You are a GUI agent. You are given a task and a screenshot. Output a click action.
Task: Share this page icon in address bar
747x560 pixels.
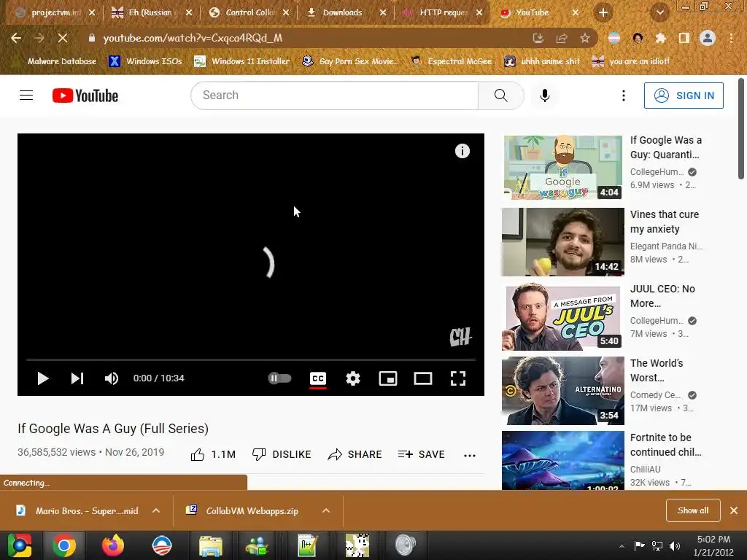(561, 38)
